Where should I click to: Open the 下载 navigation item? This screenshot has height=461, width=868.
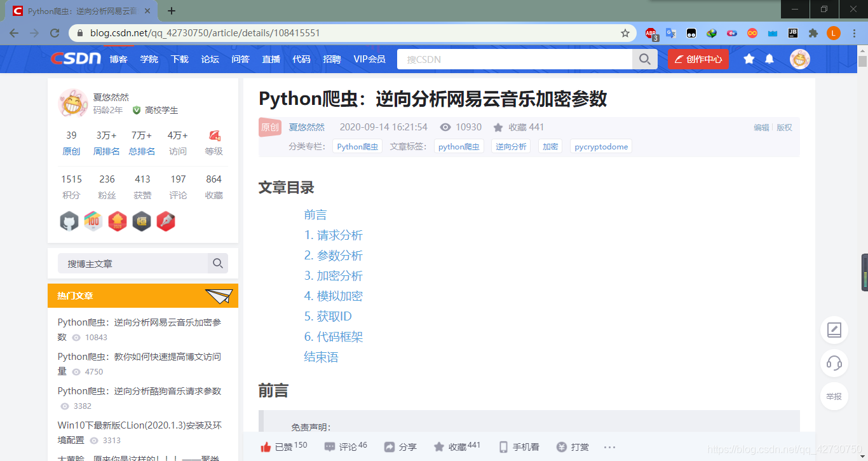click(180, 59)
